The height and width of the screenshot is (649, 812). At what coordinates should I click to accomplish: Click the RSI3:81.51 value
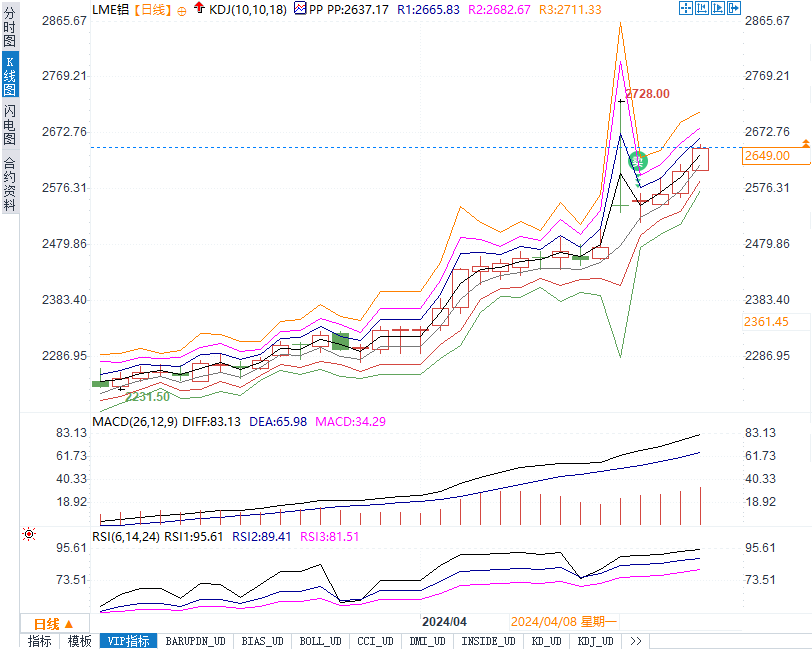[329, 537]
